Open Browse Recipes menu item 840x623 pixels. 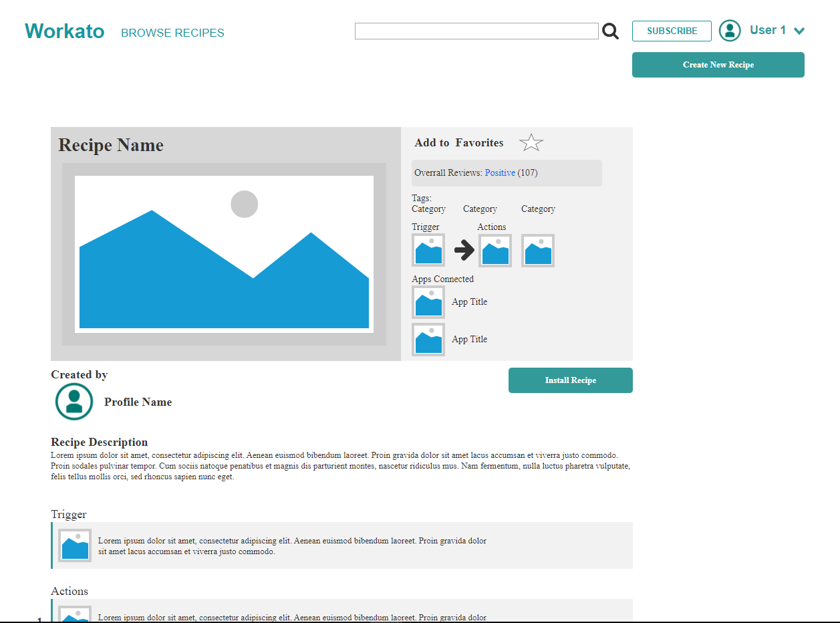[172, 33]
